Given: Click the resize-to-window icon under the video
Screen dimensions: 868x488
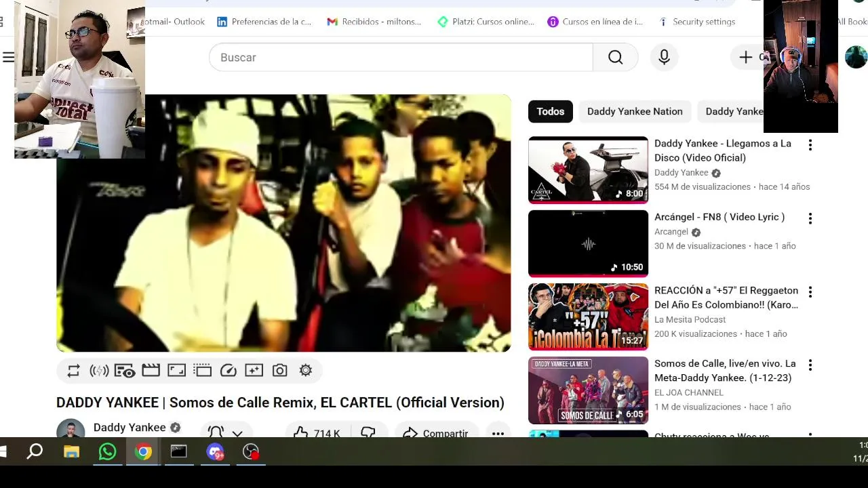Looking at the screenshot, I should point(176,370).
